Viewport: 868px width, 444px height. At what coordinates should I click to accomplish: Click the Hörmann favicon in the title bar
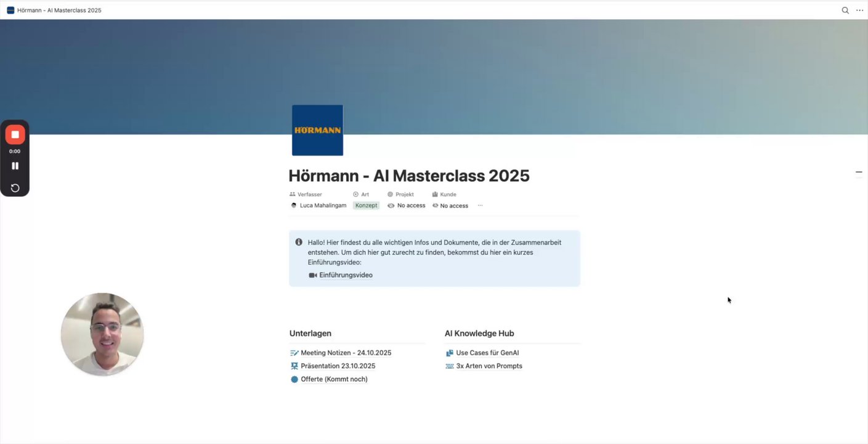[x=10, y=10]
